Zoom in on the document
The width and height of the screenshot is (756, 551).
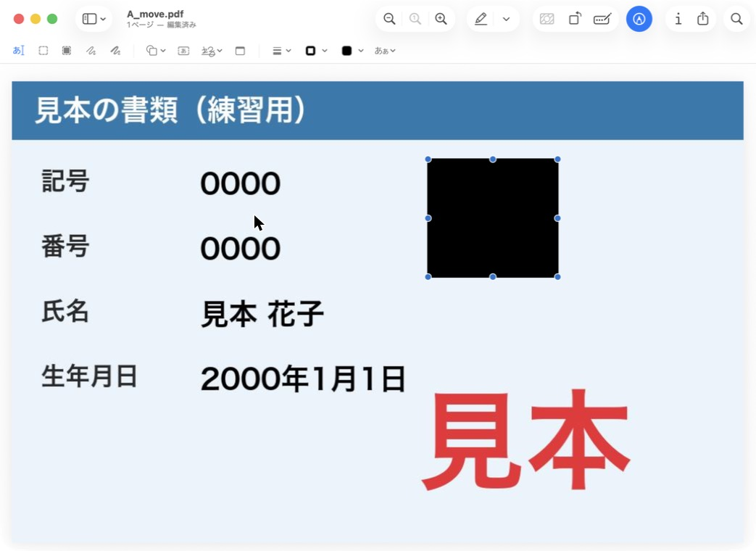click(441, 19)
